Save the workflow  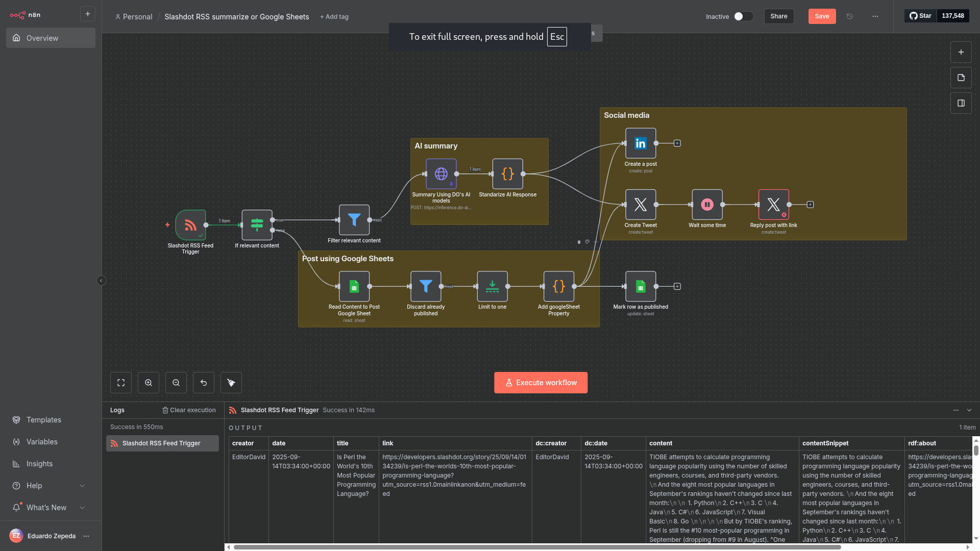click(822, 16)
